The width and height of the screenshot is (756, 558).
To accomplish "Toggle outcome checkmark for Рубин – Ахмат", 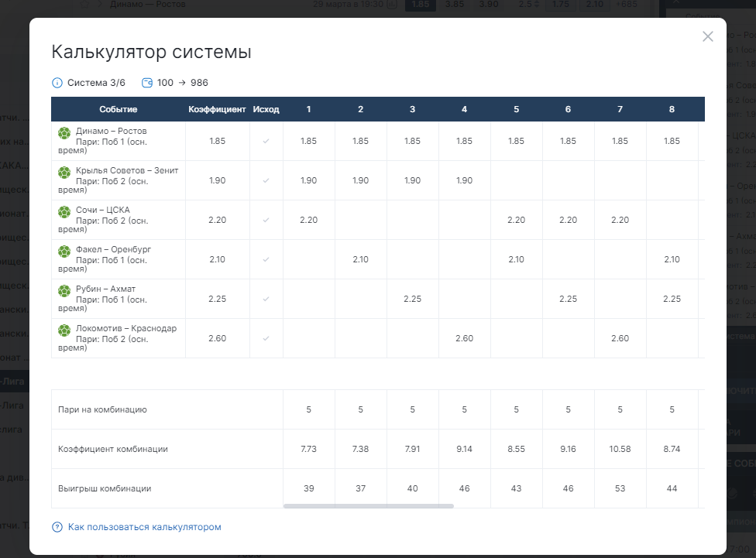I will click(266, 300).
